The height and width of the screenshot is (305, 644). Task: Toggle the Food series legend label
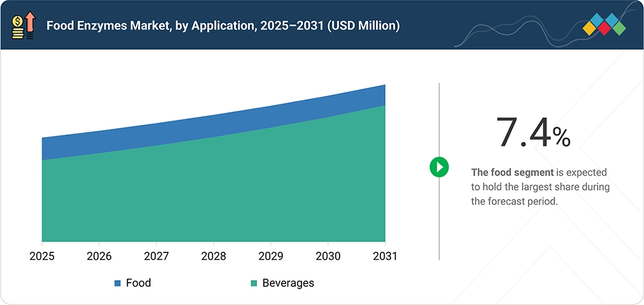pos(138,283)
